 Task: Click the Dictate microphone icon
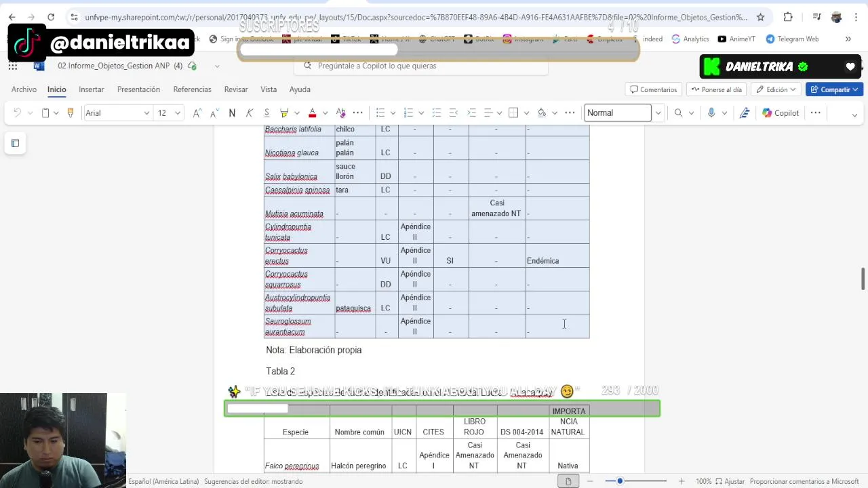point(711,113)
